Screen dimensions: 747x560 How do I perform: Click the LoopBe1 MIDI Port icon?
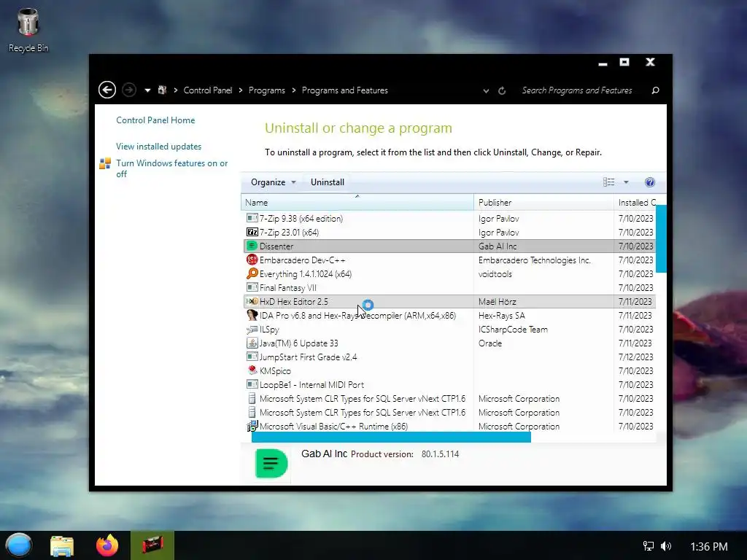pos(252,384)
